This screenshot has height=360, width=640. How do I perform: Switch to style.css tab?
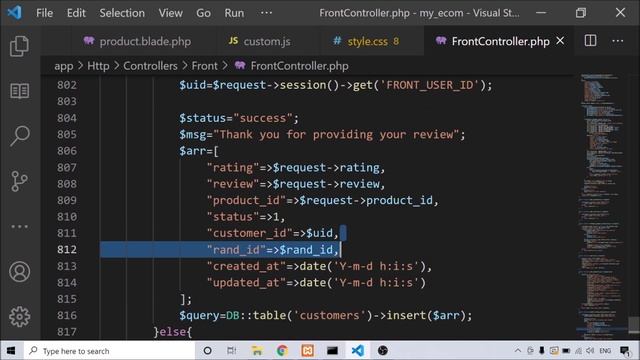(x=366, y=41)
